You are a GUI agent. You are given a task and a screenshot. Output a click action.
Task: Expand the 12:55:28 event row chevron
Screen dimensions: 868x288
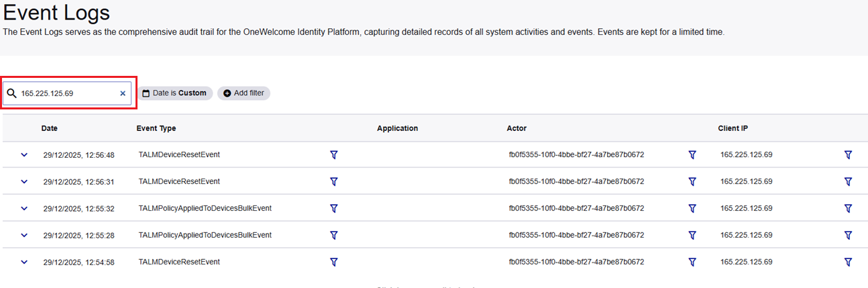tap(24, 235)
